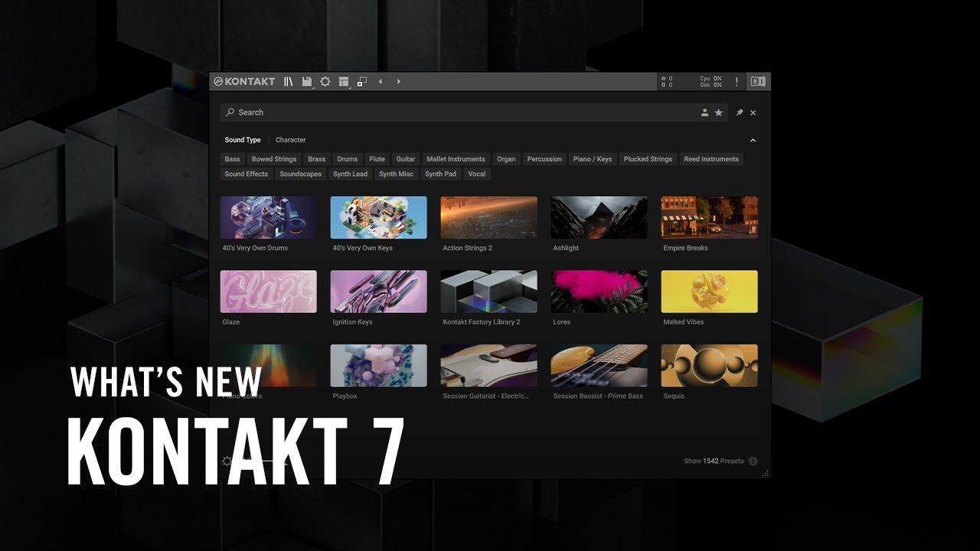This screenshot has width=980, height=551.
Task: Switch to the Sound Type tab
Action: click(x=242, y=140)
